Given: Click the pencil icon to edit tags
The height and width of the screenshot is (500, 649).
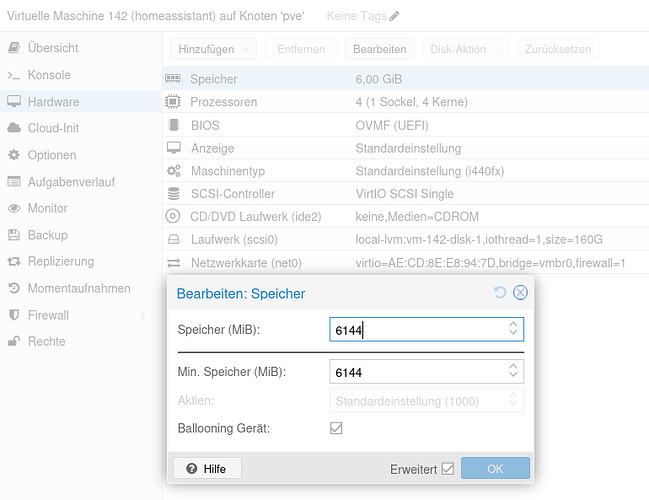Looking at the screenshot, I should pyautogui.click(x=394, y=16).
